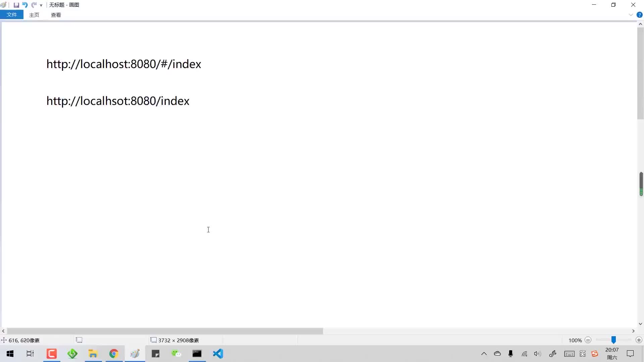Click the image canvas area

coord(208,229)
